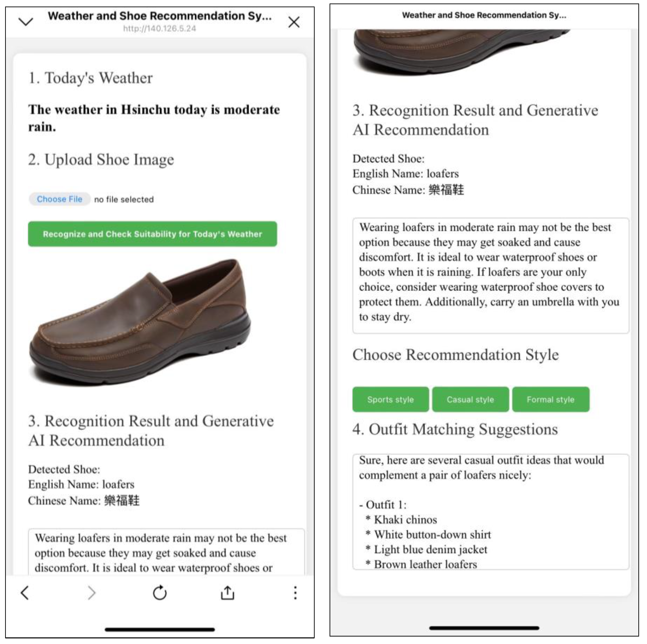647x644 pixels.
Task: Tap the uploaded brown loafer image
Action: [141, 322]
